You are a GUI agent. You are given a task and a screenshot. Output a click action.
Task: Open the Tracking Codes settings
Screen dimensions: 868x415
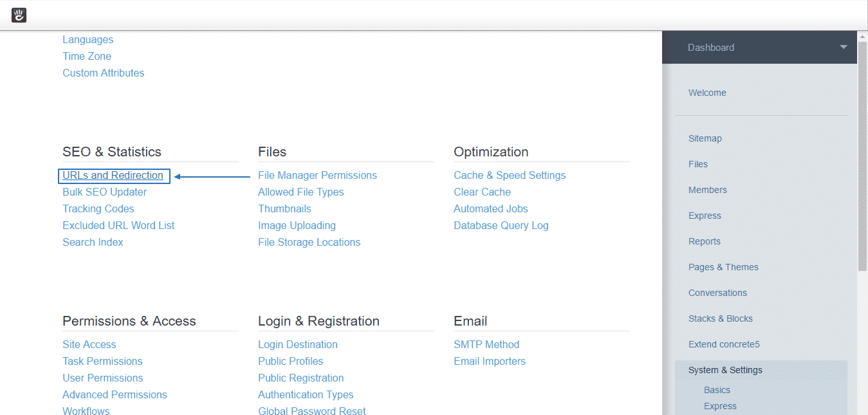tap(98, 208)
